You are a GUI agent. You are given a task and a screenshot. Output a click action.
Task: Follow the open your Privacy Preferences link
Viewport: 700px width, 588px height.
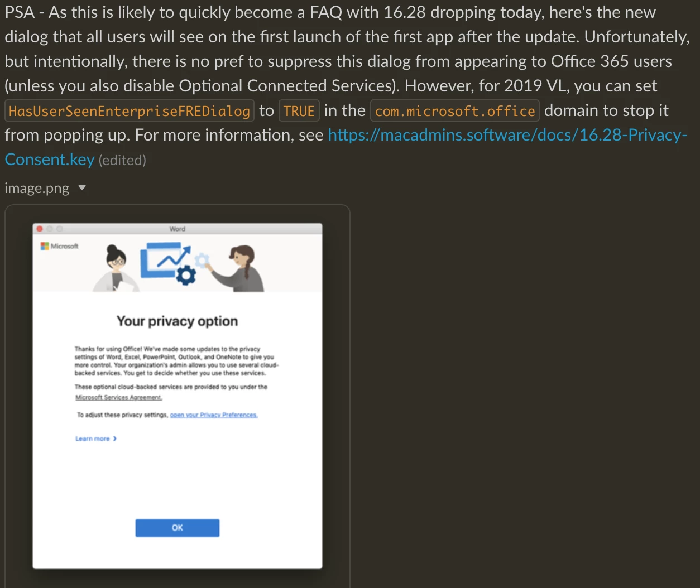click(x=214, y=415)
